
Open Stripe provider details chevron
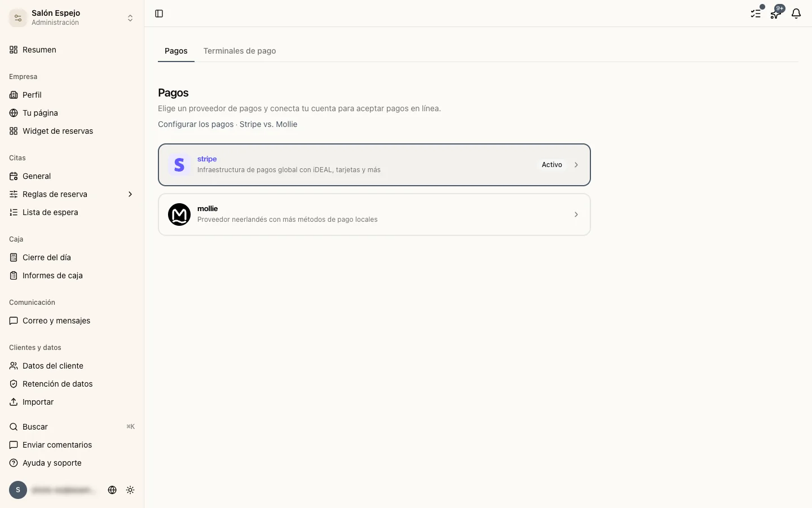[576, 165]
